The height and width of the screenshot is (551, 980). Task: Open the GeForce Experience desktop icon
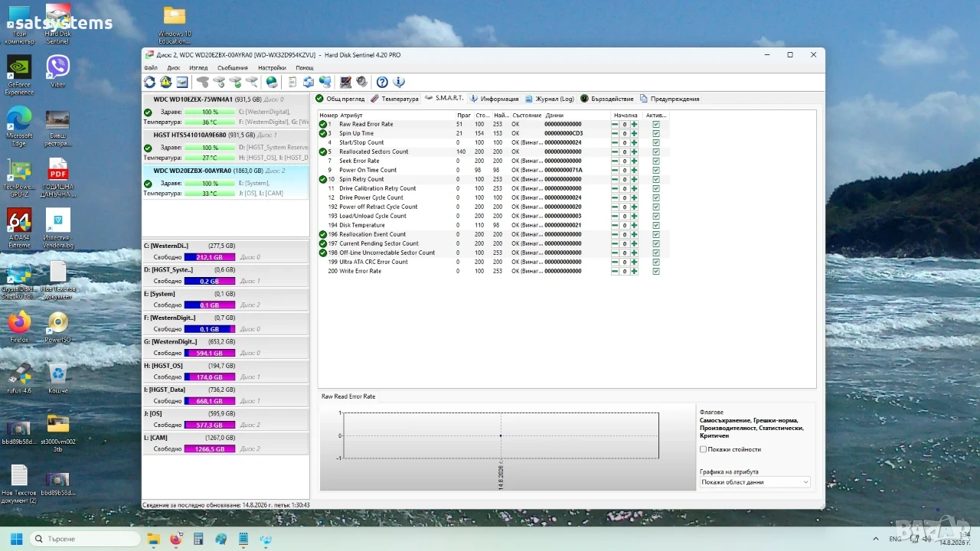(19, 75)
